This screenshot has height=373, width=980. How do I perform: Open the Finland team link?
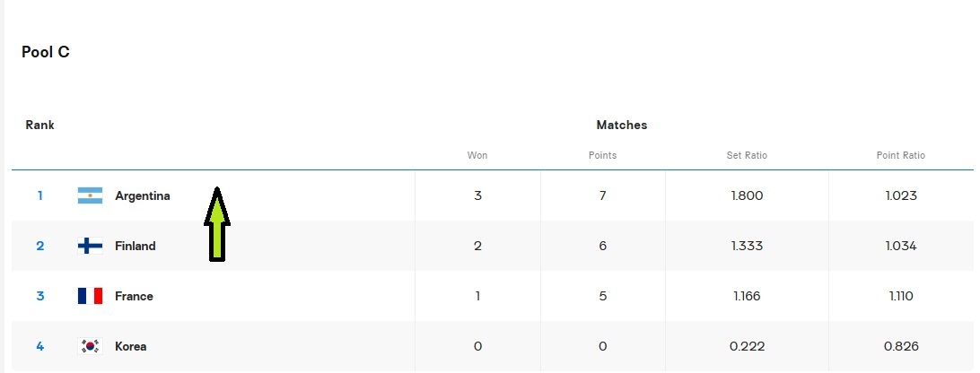click(135, 246)
